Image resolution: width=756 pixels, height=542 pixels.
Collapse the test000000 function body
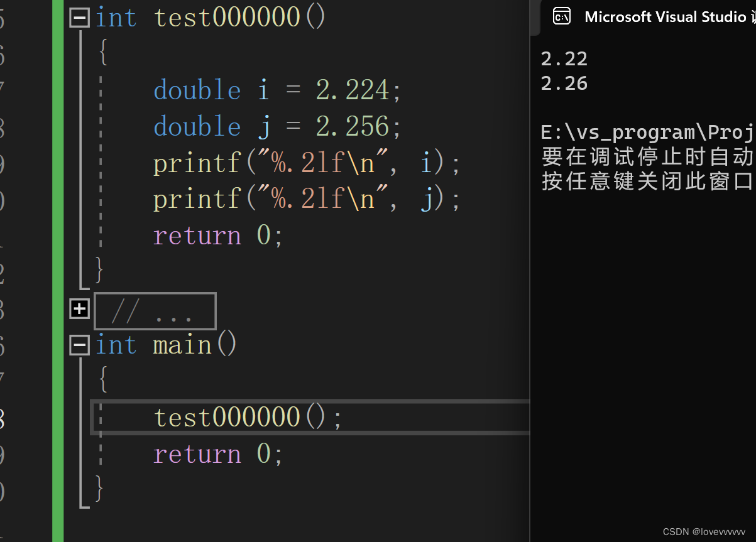(79, 17)
